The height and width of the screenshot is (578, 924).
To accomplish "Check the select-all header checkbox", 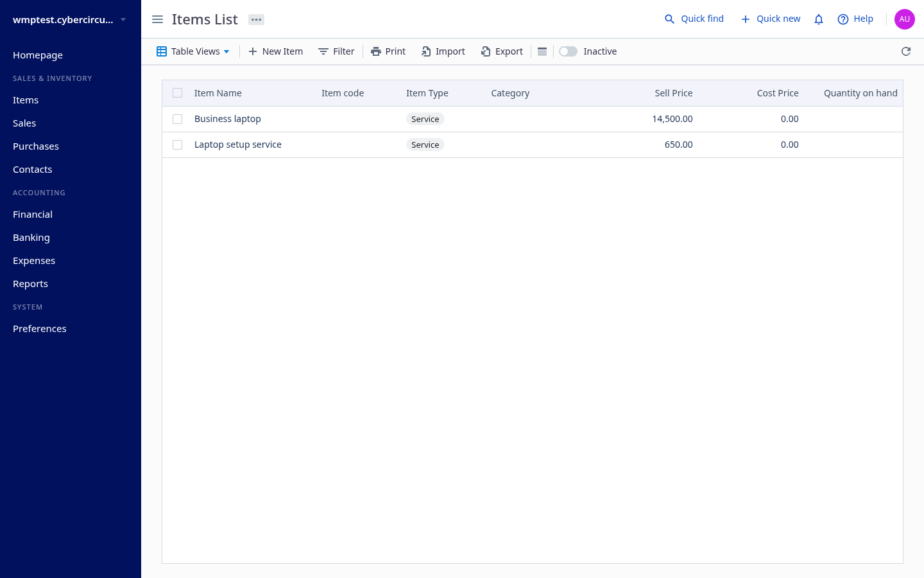I will (178, 93).
